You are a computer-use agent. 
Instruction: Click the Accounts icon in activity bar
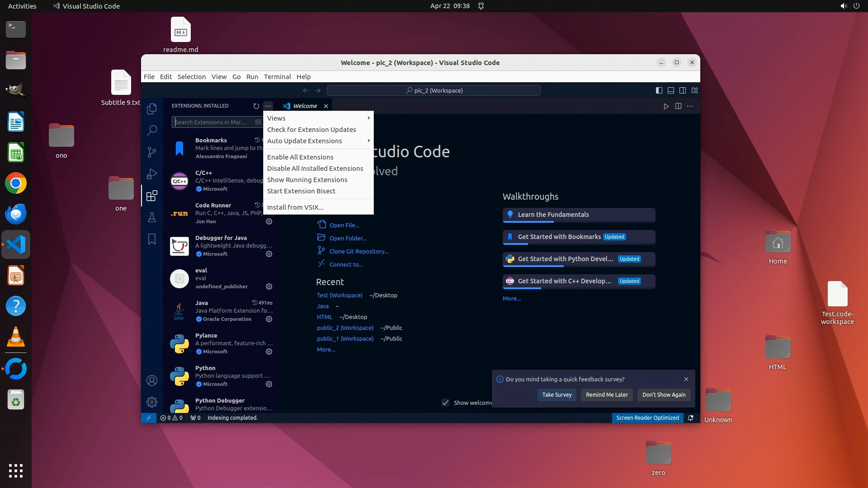pyautogui.click(x=152, y=380)
